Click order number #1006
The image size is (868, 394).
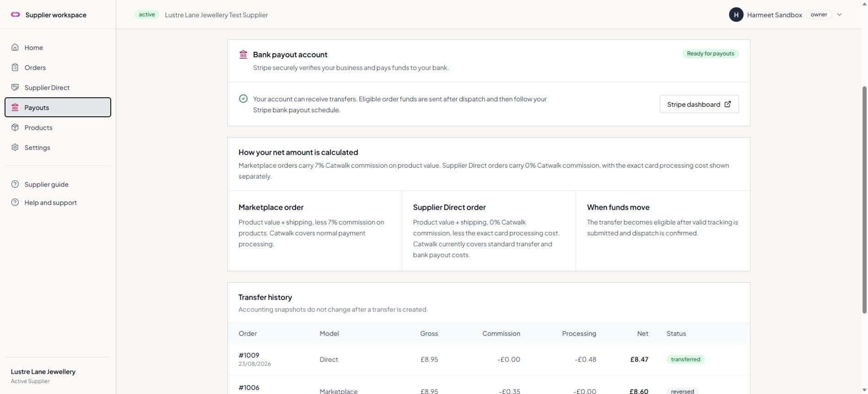coord(249,387)
